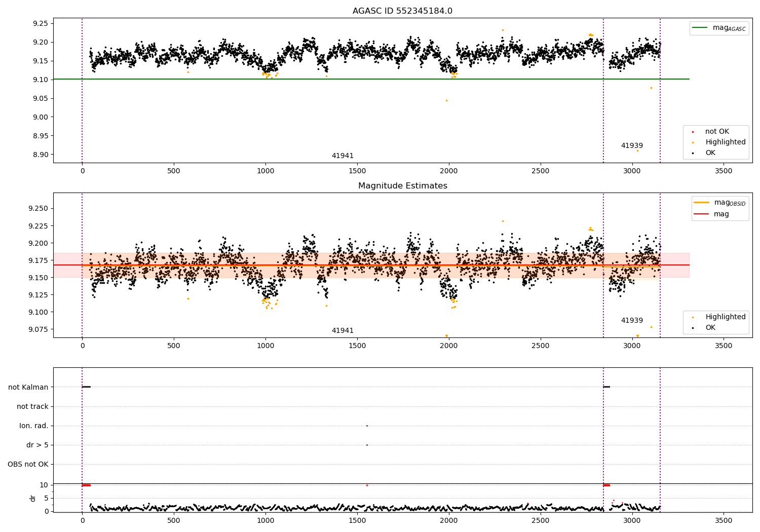Click the 'not Kalman' markers at x=0
The width and height of the screenshot is (760, 532).
(x=86, y=387)
